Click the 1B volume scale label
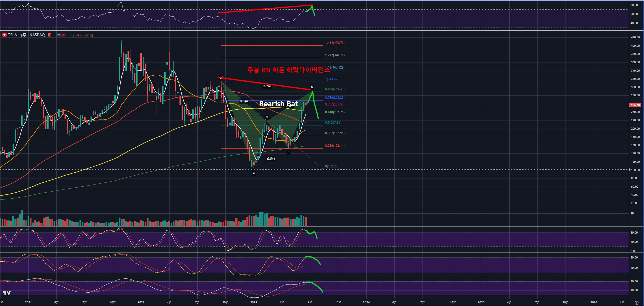 632,213
